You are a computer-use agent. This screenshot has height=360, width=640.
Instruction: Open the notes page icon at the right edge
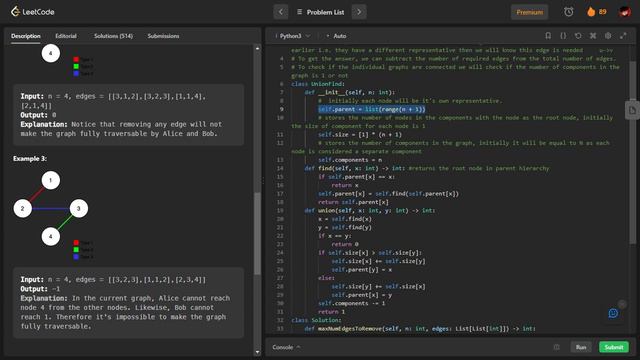point(632,110)
